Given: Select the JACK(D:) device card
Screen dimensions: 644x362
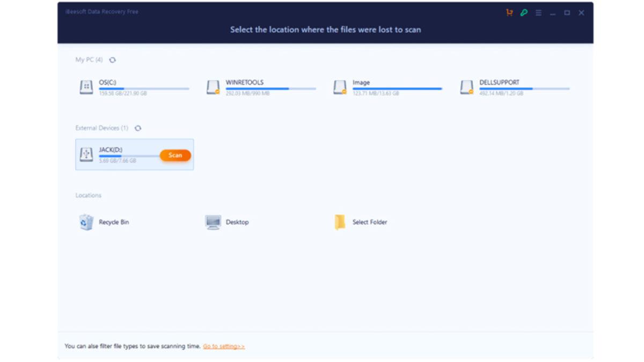Looking at the screenshot, I should click(x=134, y=154).
